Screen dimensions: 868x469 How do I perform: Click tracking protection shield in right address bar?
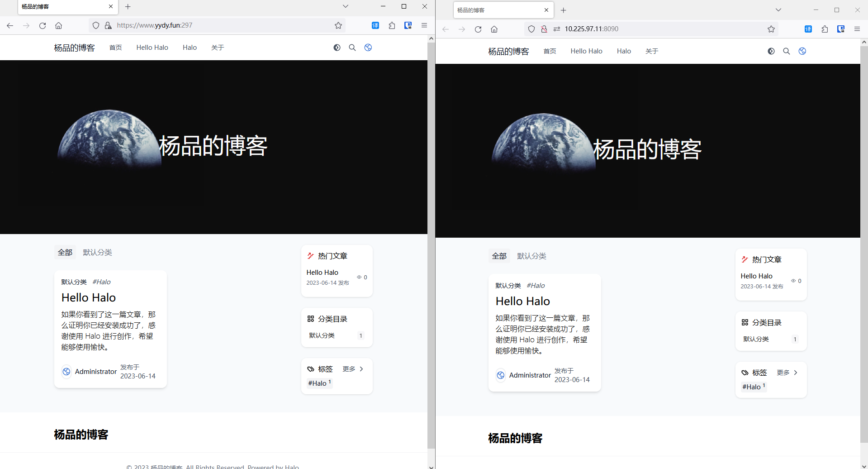531,29
